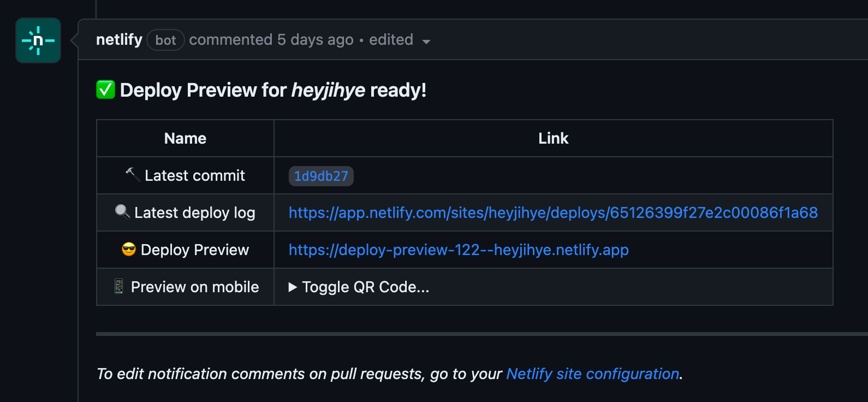Click the Name column header
Screen dimensions: 868x402
185,138
